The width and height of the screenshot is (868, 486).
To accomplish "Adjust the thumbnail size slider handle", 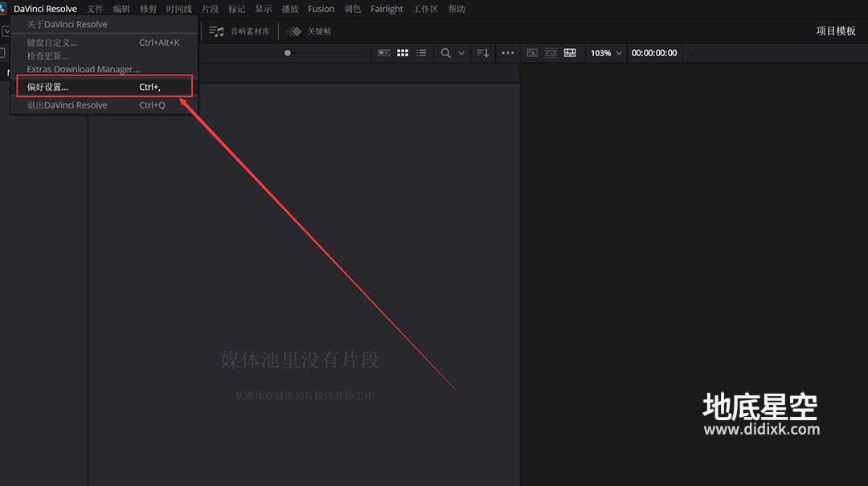I will (287, 53).
